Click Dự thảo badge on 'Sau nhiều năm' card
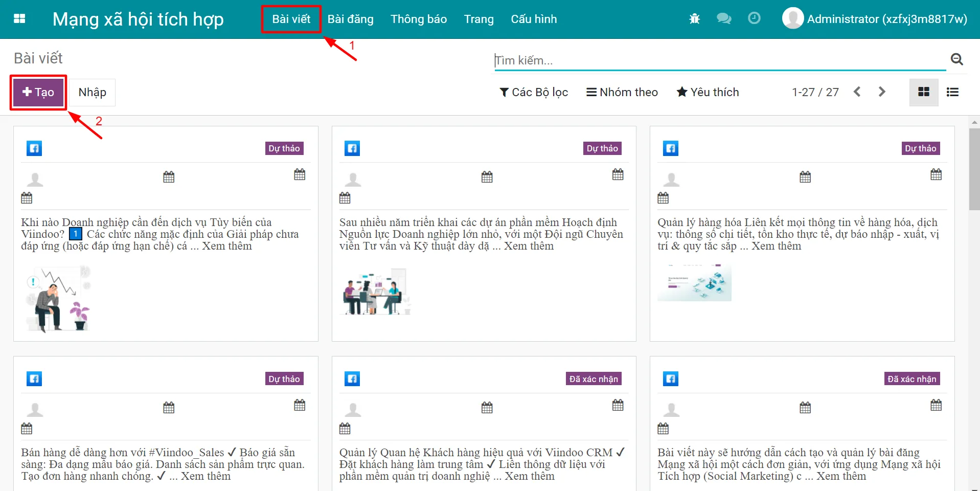The height and width of the screenshot is (491, 980). tap(602, 148)
